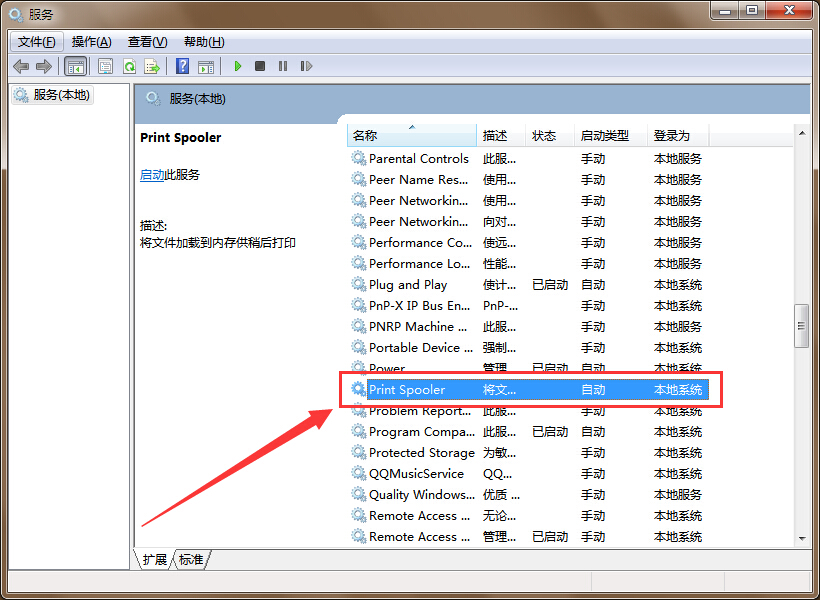Toggle the show/hide console tree button
Image resolution: width=820 pixels, height=600 pixels.
pos(75,66)
